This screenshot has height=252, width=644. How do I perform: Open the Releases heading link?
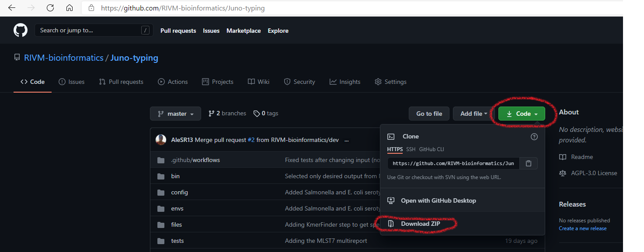tap(572, 204)
